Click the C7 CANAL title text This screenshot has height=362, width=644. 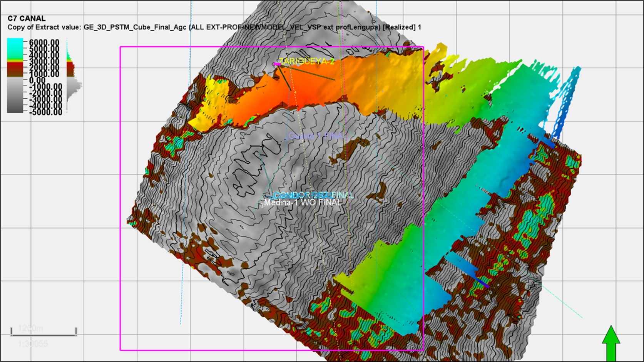pyautogui.click(x=27, y=18)
